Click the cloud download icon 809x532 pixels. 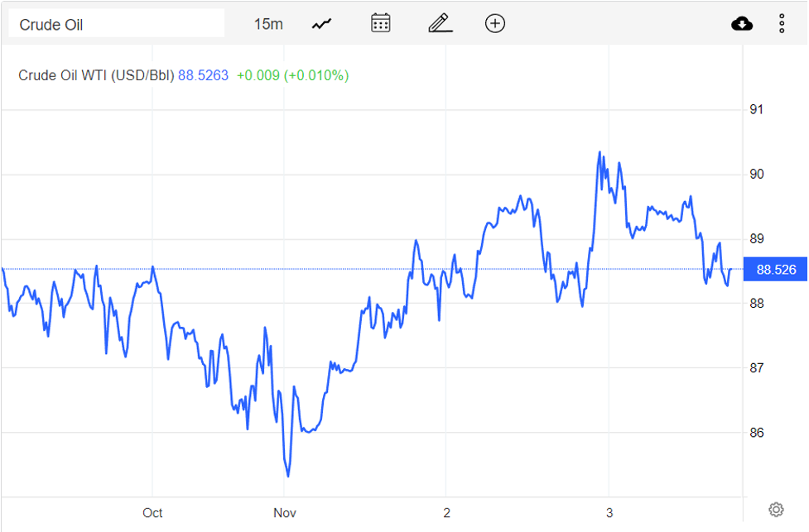(x=742, y=24)
